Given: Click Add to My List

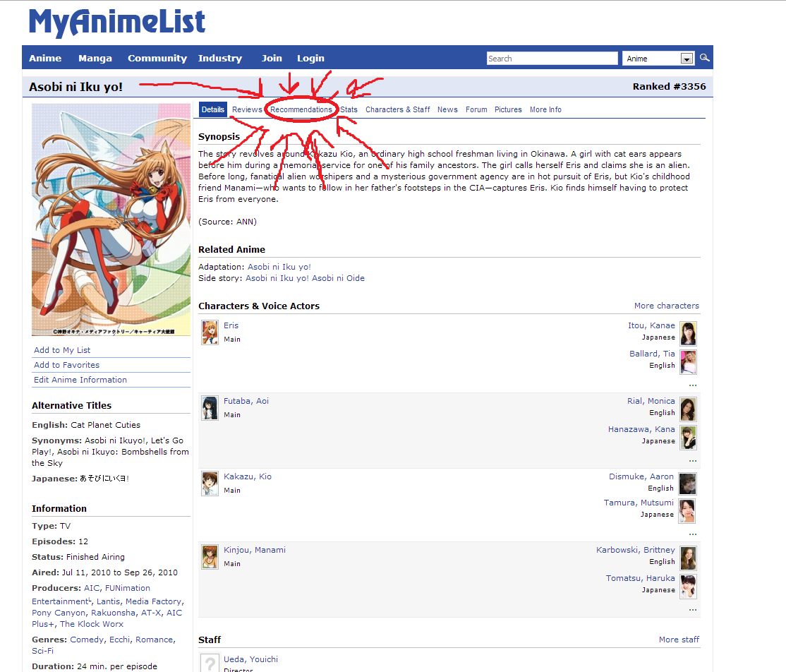Looking at the screenshot, I should (x=62, y=350).
